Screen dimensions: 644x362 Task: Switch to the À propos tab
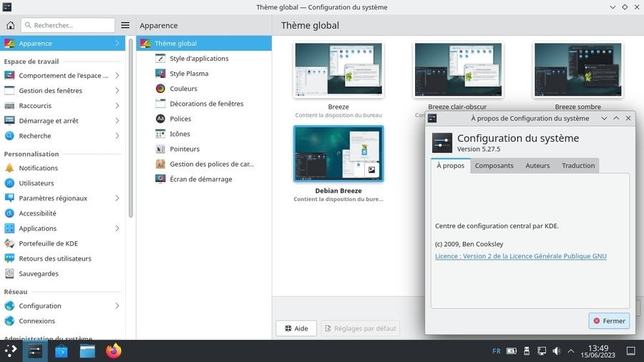click(451, 165)
